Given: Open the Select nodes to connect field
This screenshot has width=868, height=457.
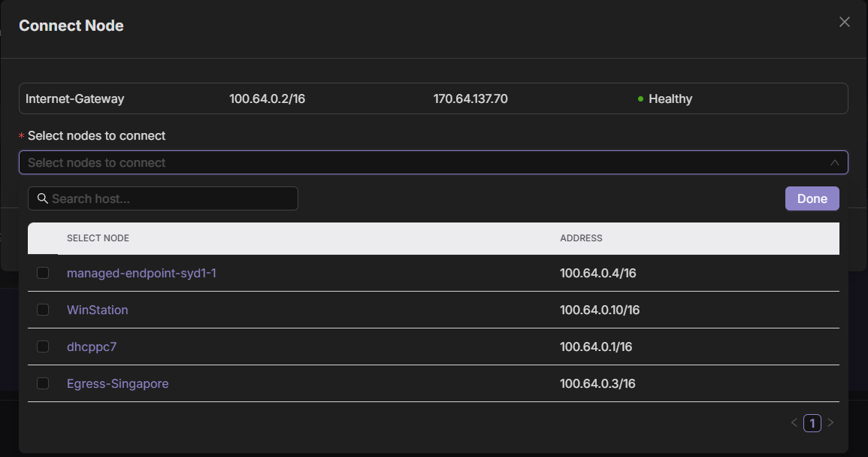Looking at the screenshot, I should [421, 162].
